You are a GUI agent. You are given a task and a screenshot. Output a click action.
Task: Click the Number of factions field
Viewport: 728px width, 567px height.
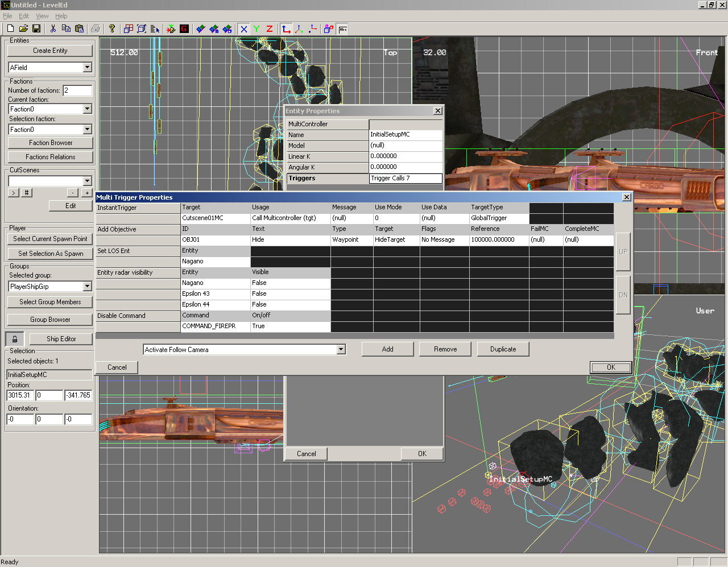coord(77,90)
